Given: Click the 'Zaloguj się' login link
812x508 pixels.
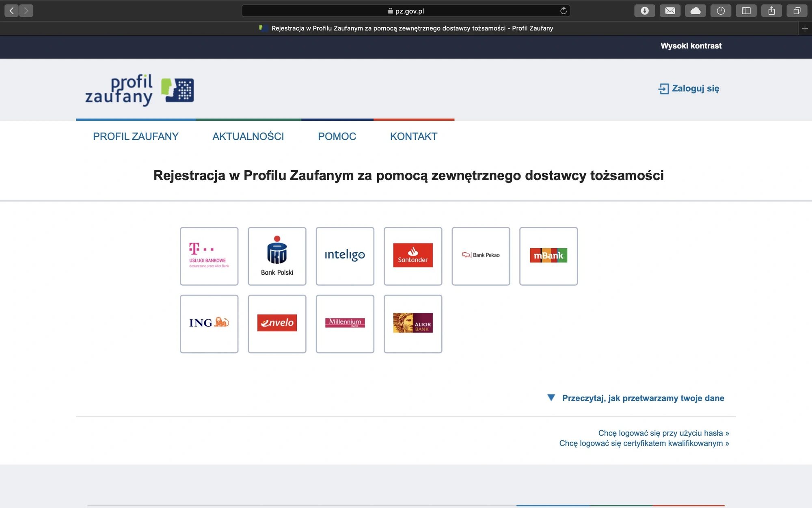Looking at the screenshot, I should point(689,89).
